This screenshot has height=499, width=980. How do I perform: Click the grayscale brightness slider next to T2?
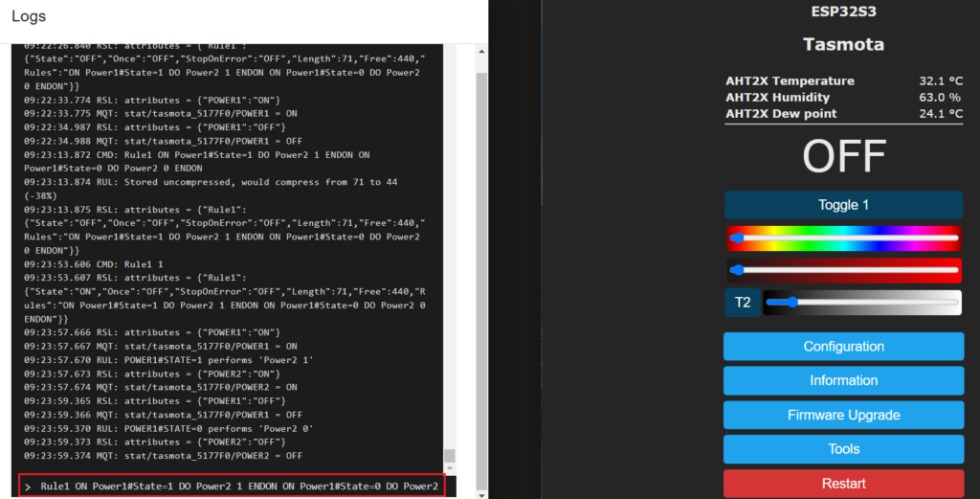[x=862, y=303]
